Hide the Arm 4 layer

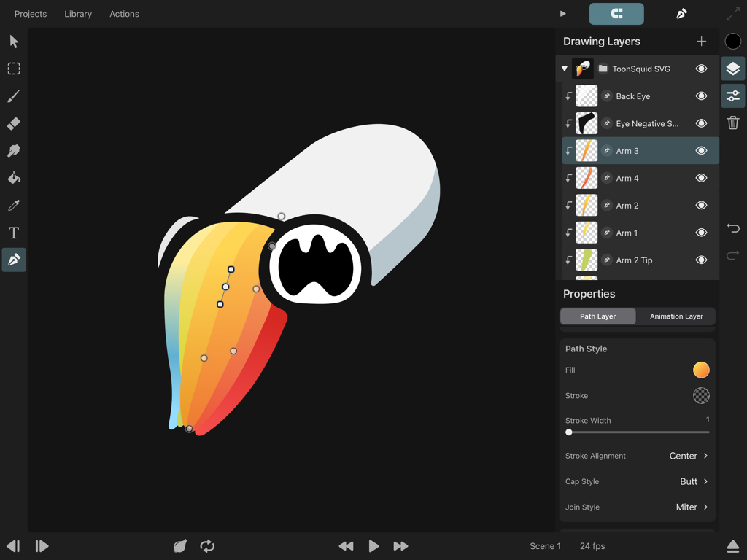(701, 177)
